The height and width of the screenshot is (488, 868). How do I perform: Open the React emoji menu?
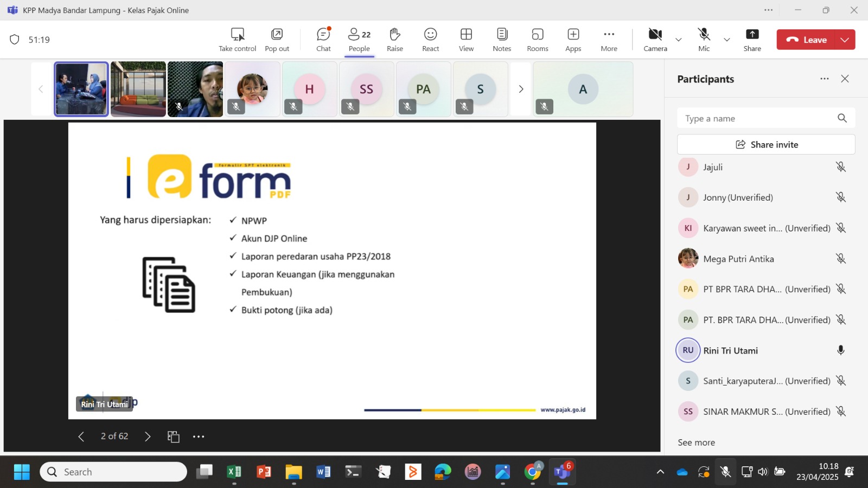coord(430,40)
